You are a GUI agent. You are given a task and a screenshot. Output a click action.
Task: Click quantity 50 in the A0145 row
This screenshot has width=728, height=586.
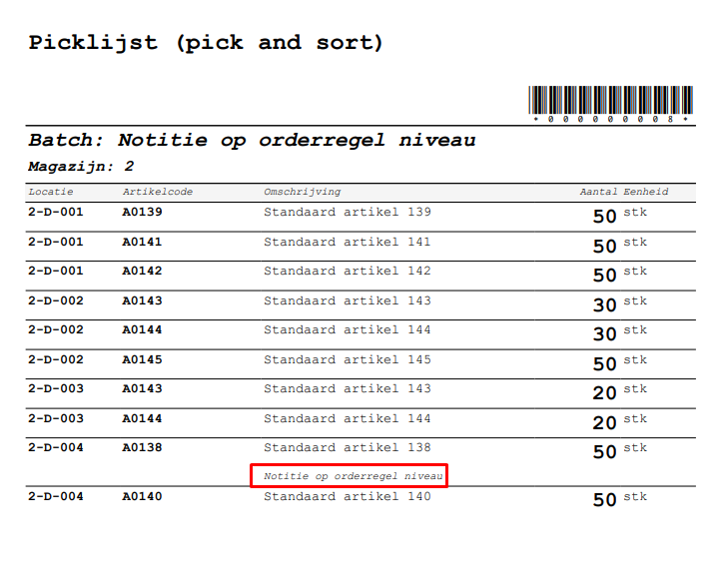pos(604,364)
